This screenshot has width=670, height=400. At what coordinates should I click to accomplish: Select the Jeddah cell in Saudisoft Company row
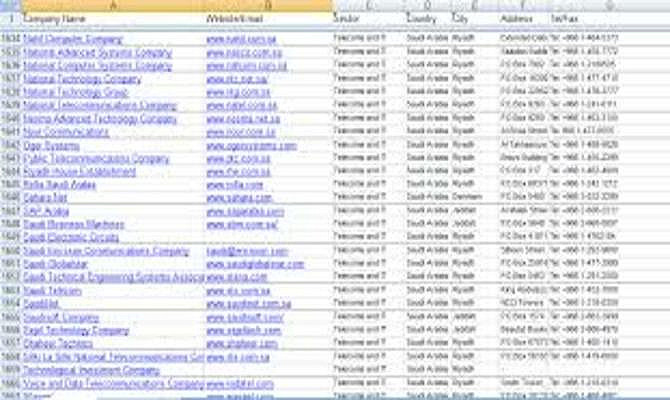(x=474, y=316)
